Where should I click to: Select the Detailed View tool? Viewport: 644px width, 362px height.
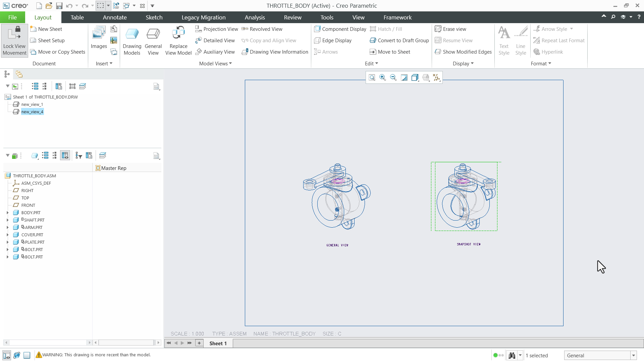215,40
